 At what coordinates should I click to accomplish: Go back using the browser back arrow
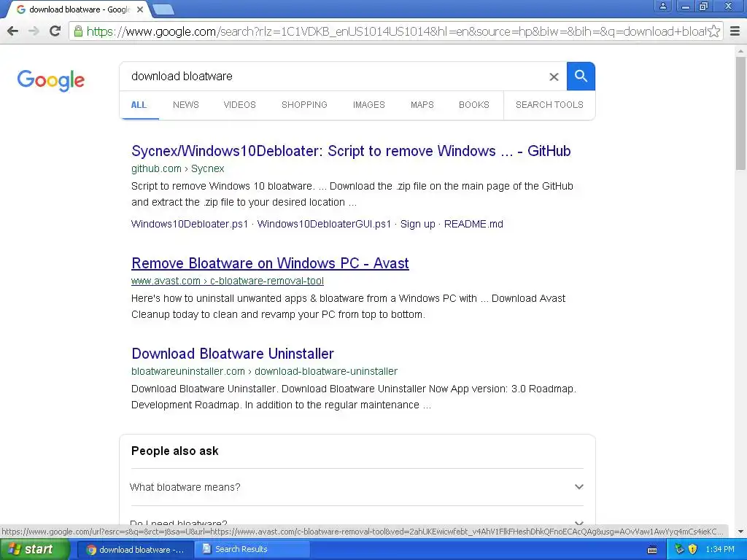pos(13,31)
